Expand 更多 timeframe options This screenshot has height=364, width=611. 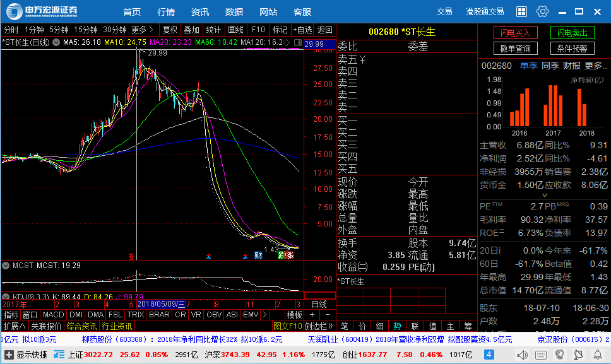pyautogui.click(x=143, y=30)
